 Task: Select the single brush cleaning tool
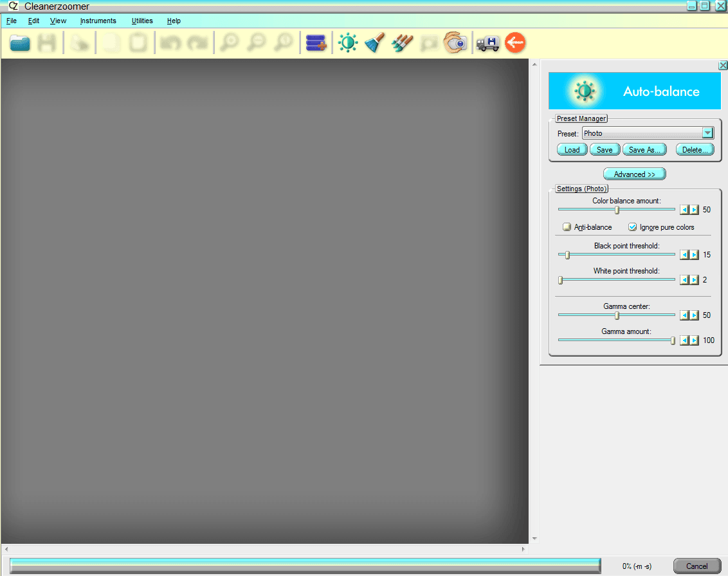pos(374,43)
